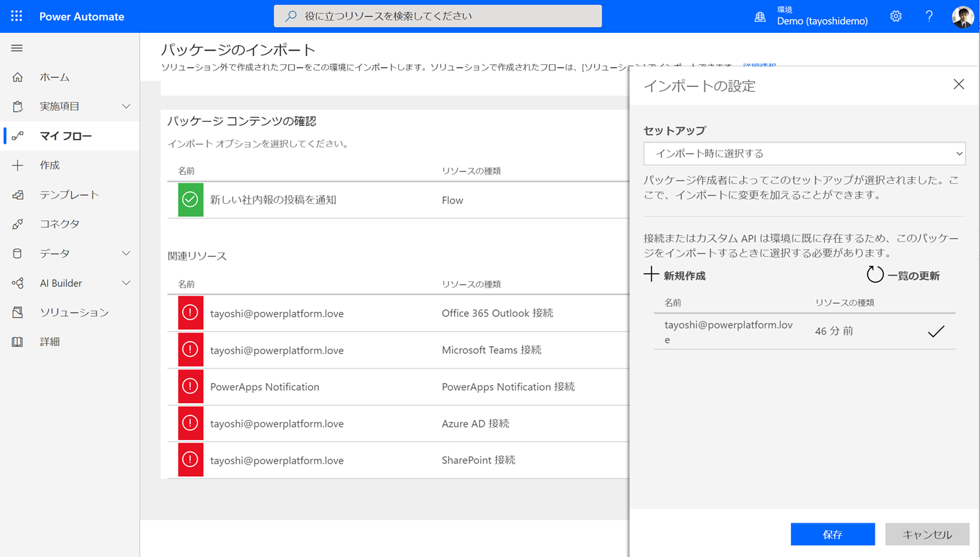The image size is (980, 557).
Task: Click 新規作成 to create a connection
Action: [675, 276]
